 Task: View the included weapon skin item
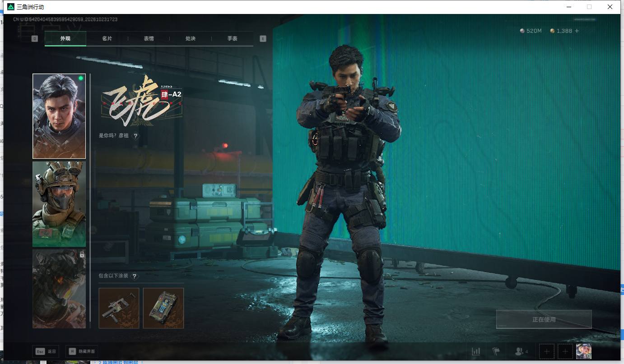click(119, 308)
